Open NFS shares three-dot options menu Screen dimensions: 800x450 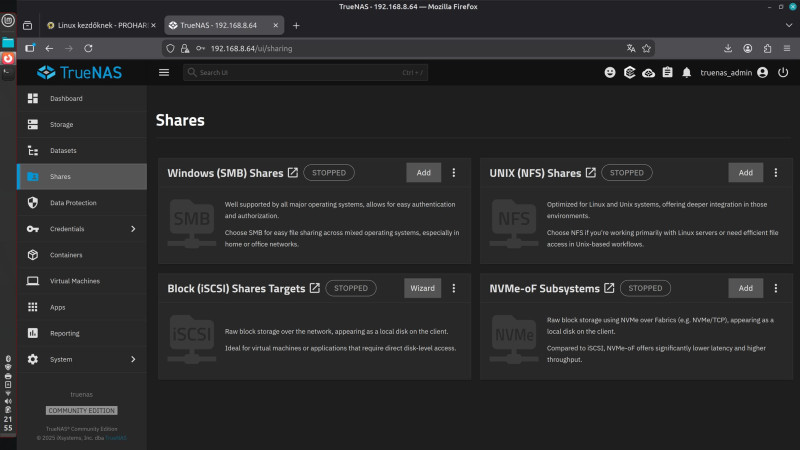pyautogui.click(x=776, y=172)
